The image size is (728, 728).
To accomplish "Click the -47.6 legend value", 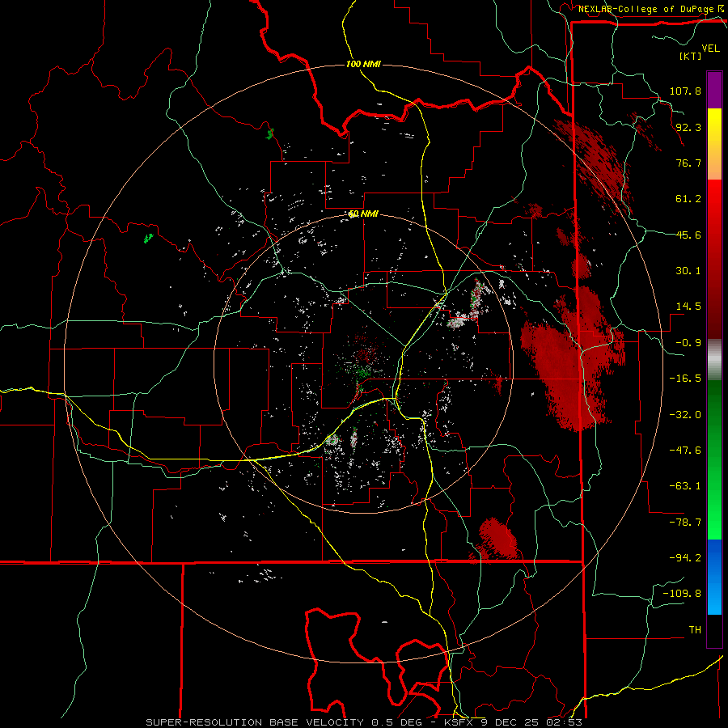I will [x=685, y=451].
